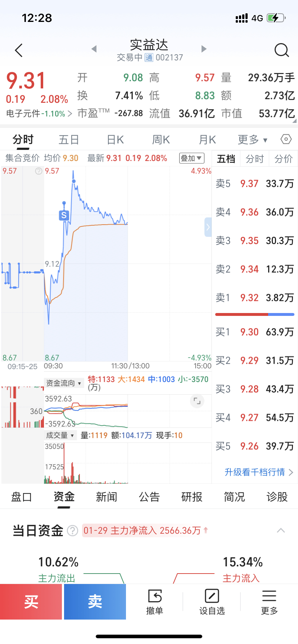Select the 新闻 tab
The height and width of the screenshot is (644, 298).
point(107,497)
